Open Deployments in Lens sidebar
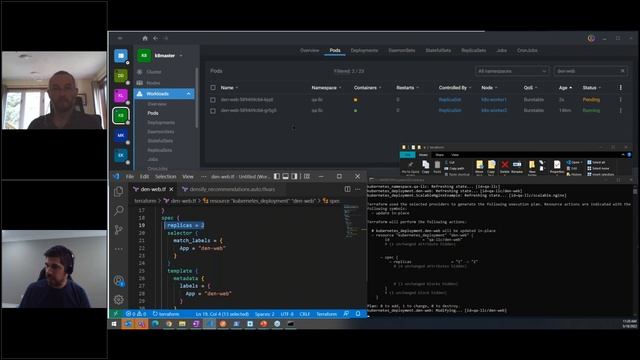640x360 pixels. point(161,122)
